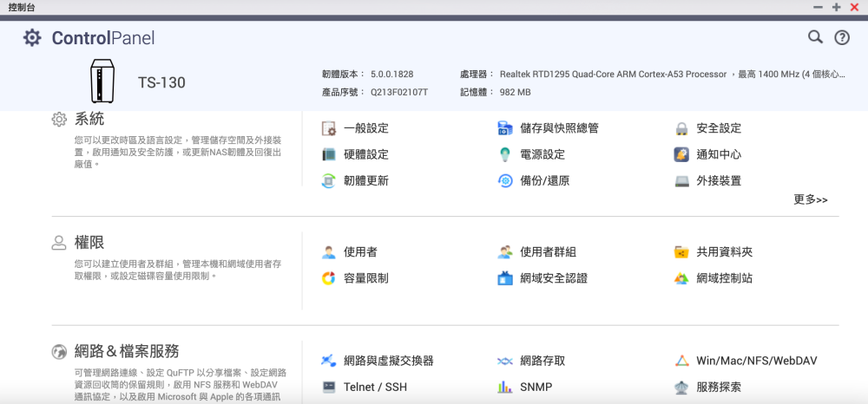868x404 pixels.
Task: Open the 系統 category heading
Action: coord(89,119)
